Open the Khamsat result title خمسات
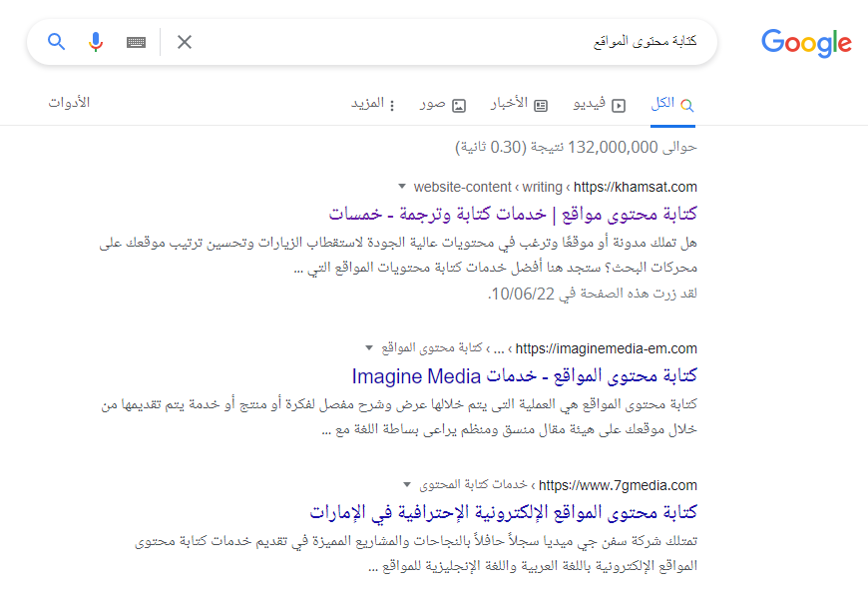This screenshot has height=597, width=868. 513,214
